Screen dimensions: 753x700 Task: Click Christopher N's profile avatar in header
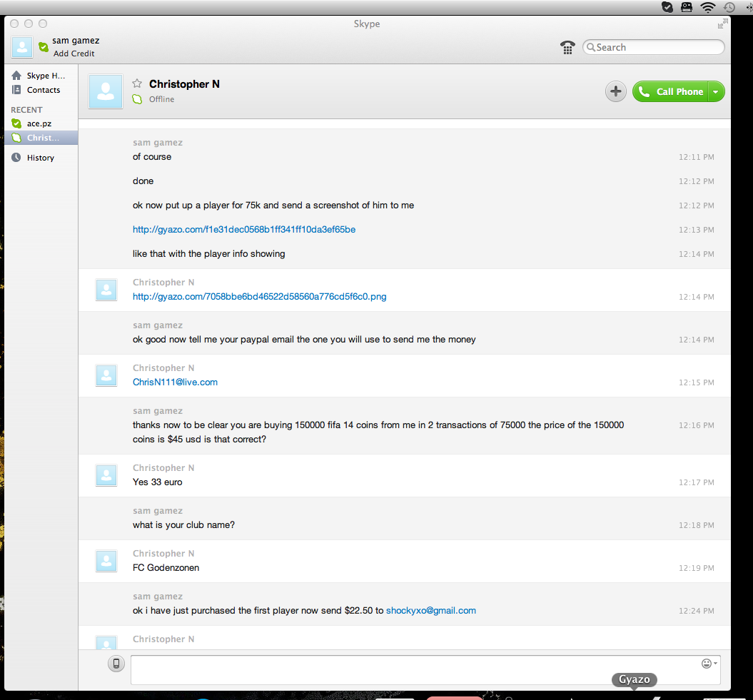click(106, 91)
